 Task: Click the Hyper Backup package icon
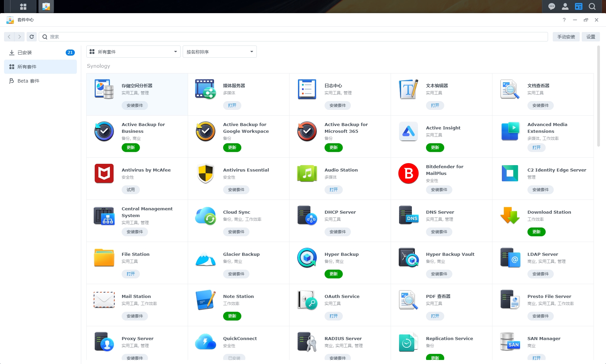(307, 258)
